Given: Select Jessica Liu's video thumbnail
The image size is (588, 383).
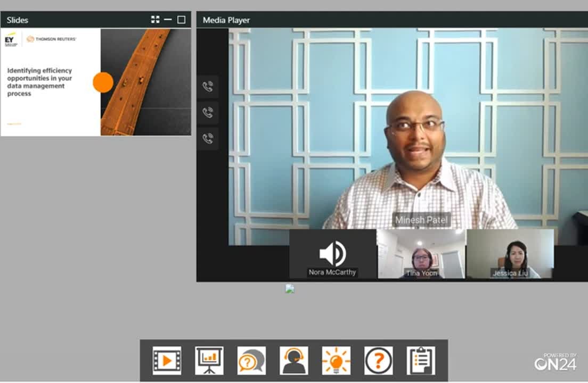Looking at the screenshot, I should (510, 254).
